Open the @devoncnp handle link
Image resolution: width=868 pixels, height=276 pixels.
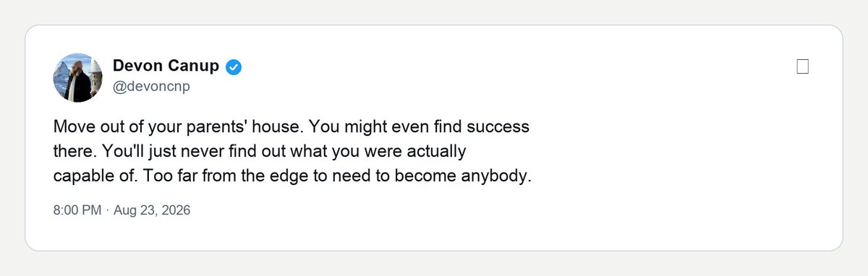151,87
